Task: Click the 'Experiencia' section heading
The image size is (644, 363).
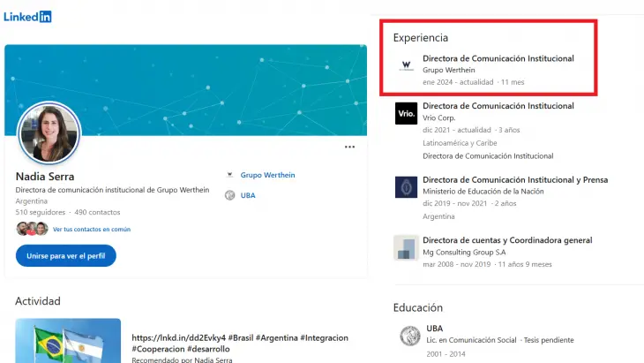Action: [x=421, y=38]
